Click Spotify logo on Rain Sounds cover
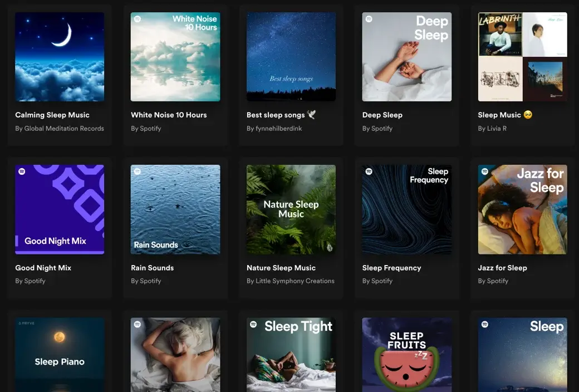 pos(138,171)
